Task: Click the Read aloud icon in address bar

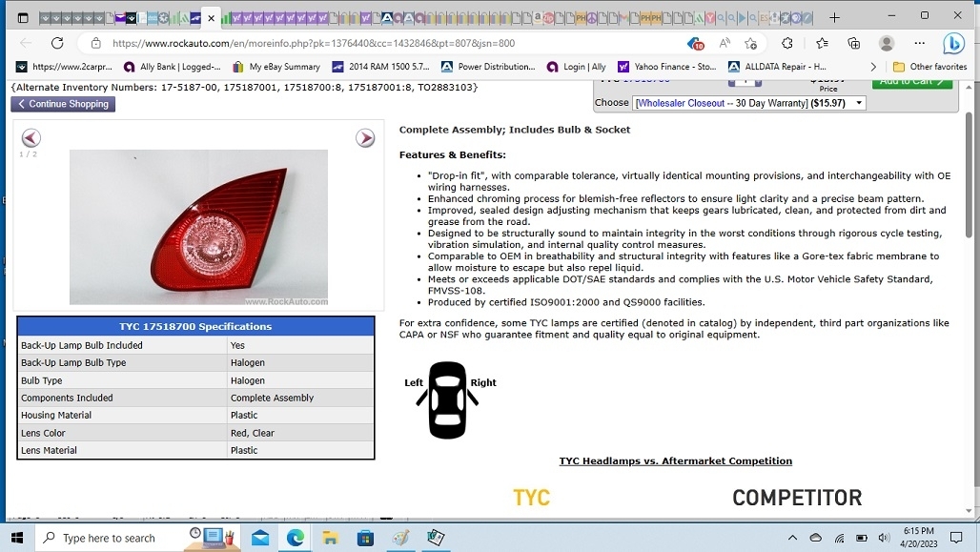Action: click(725, 43)
